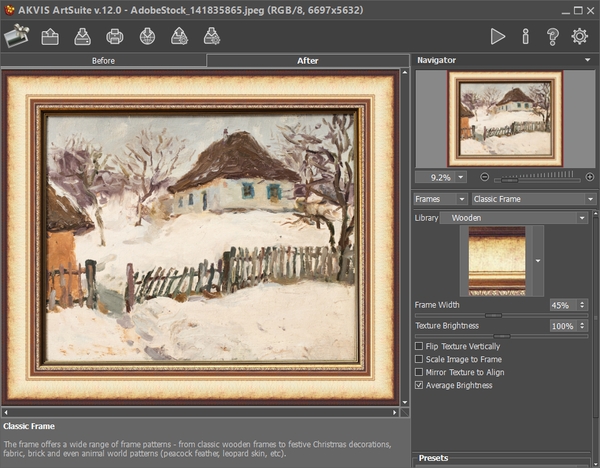This screenshot has width=600, height=468.
Task: Click image view horizontal scrollbar left arrow
Action: 5,412
